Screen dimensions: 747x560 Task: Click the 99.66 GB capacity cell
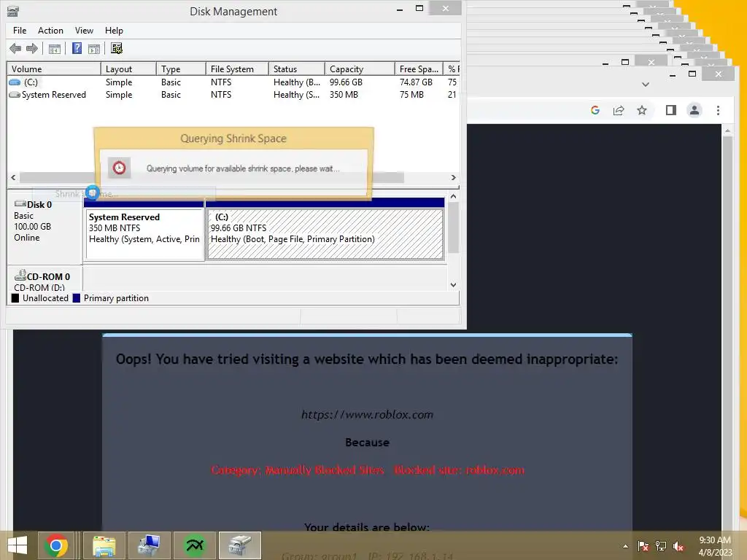tap(346, 82)
